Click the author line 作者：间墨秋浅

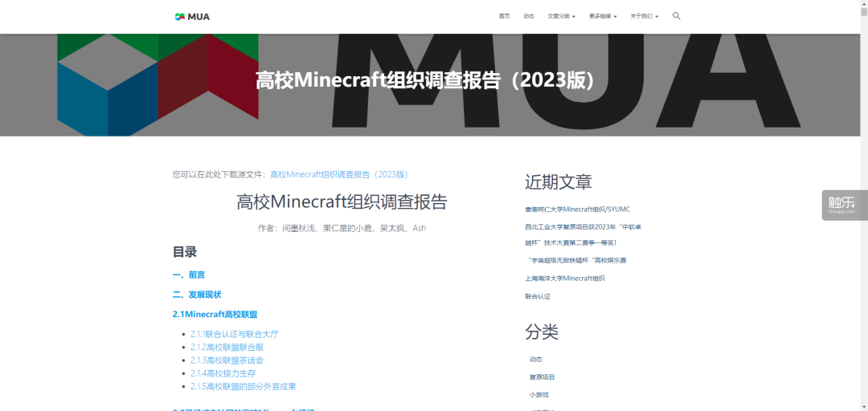pyautogui.click(x=342, y=228)
